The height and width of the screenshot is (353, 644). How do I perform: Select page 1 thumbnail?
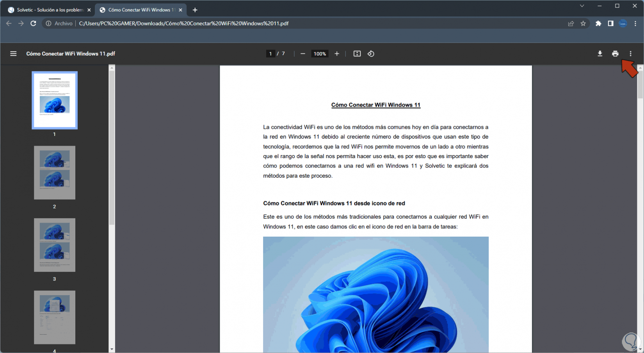(55, 100)
